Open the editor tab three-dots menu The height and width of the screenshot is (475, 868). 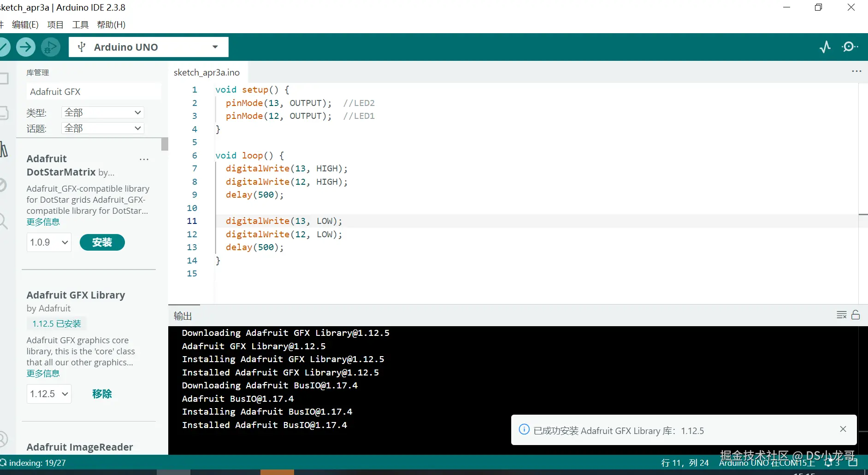click(856, 71)
